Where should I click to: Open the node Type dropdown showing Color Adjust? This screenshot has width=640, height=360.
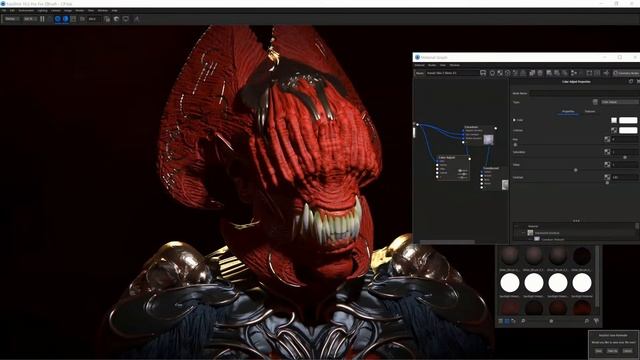tap(620, 102)
